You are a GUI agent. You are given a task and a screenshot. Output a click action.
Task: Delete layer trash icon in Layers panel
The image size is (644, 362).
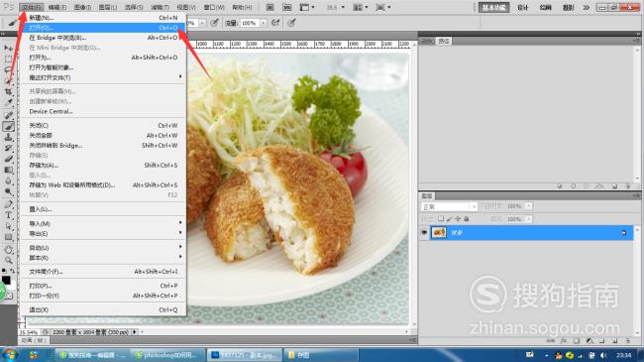[x=627, y=340]
